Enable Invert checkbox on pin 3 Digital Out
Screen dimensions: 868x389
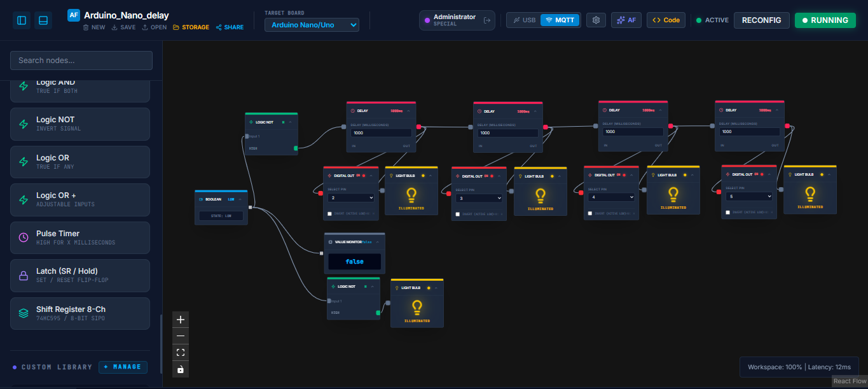457,215
